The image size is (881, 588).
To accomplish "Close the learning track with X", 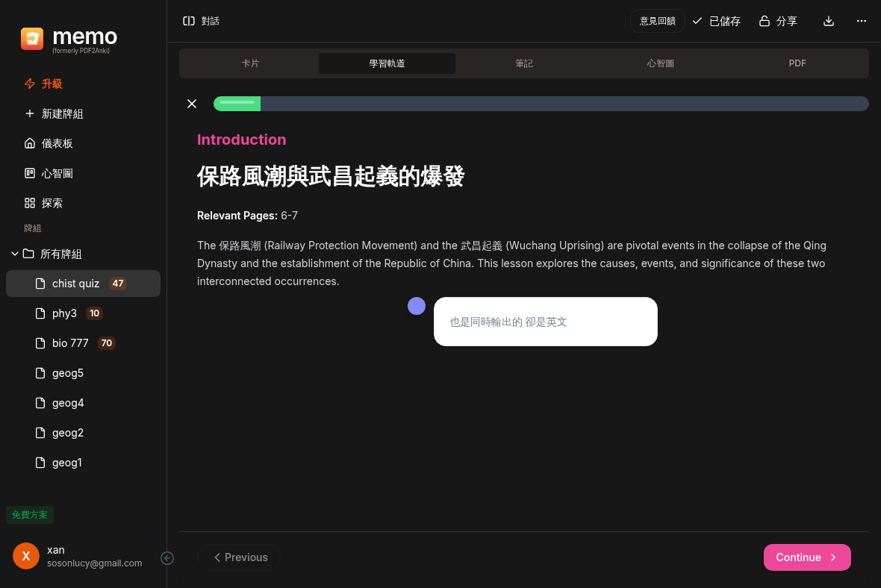I will pyautogui.click(x=192, y=104).
